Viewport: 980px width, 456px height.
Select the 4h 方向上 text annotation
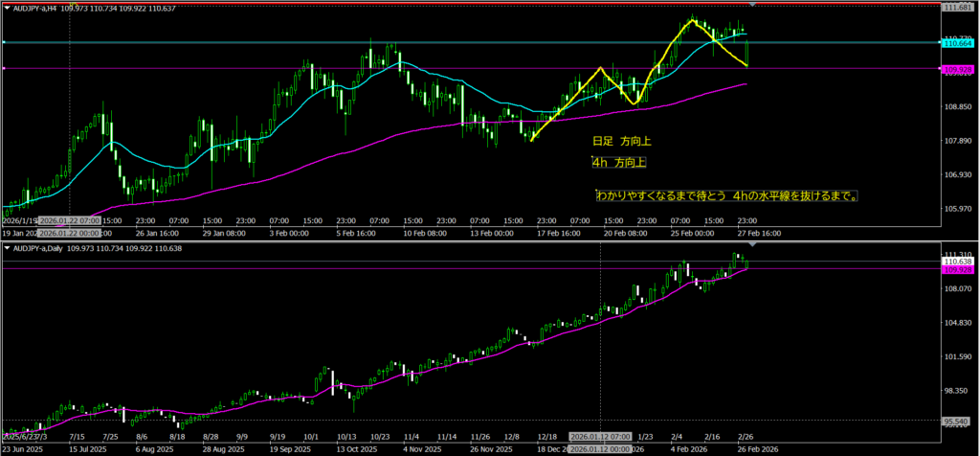tap(618, 162)
